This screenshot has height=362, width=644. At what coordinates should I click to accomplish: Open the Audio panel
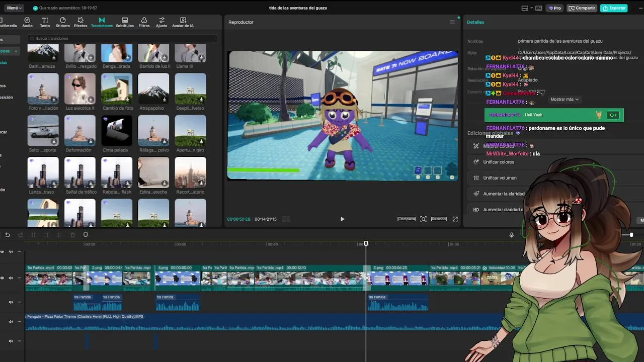pos(27,23)
